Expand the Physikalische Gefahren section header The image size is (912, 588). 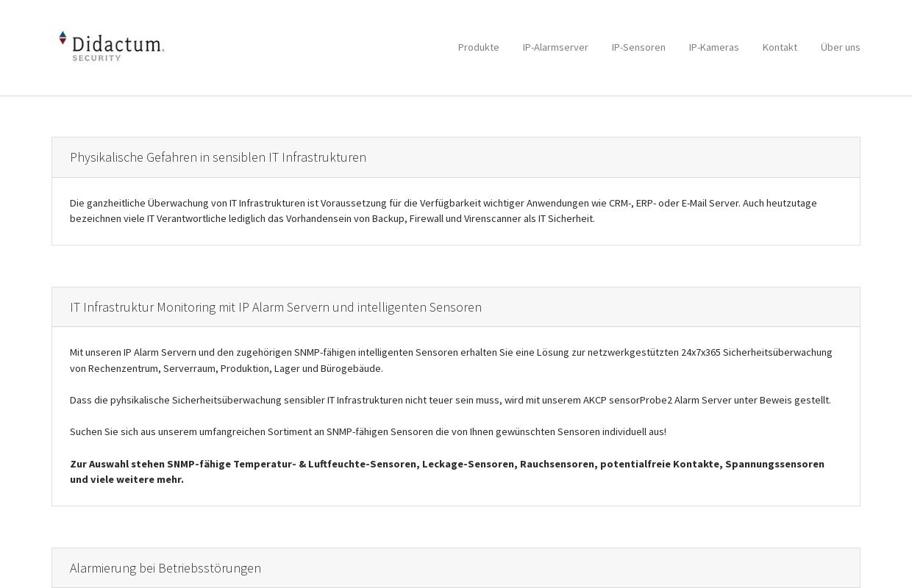click(x=218, y=157)
